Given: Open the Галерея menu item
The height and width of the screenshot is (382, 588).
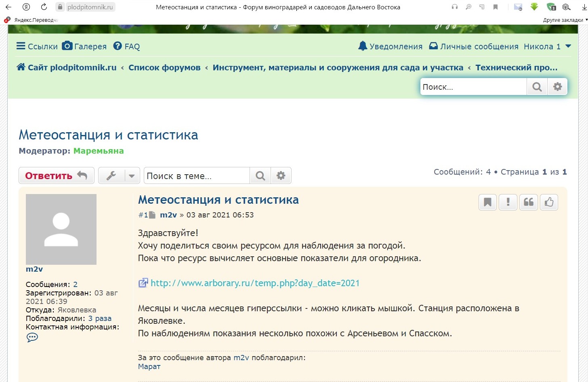Looking at the screenshot, I should point(84,46).
